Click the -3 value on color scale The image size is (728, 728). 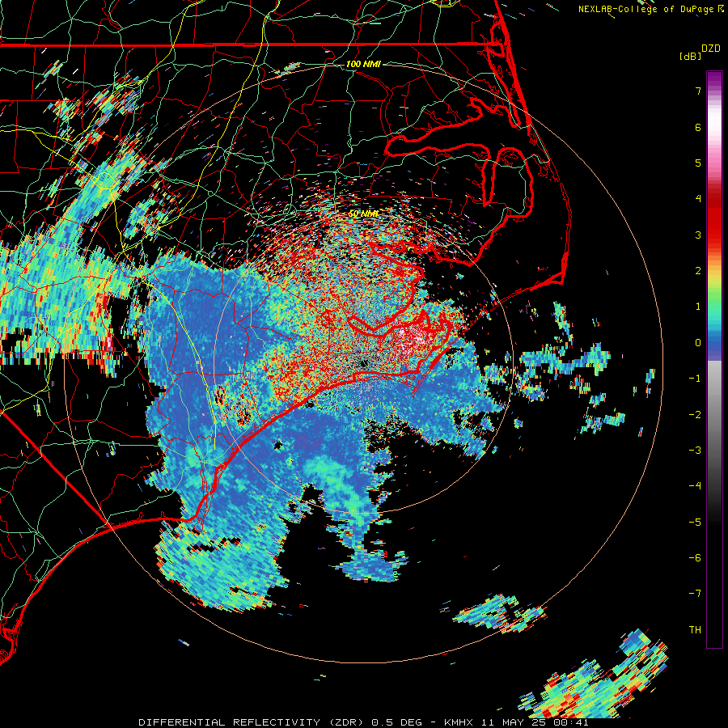[x=695, y=451]
